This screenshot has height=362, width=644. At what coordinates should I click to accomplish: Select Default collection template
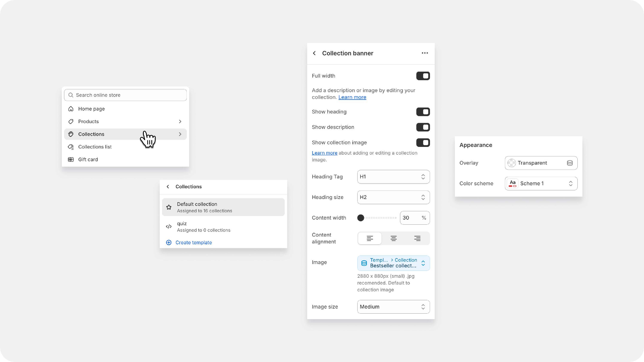tap(223, 207)
